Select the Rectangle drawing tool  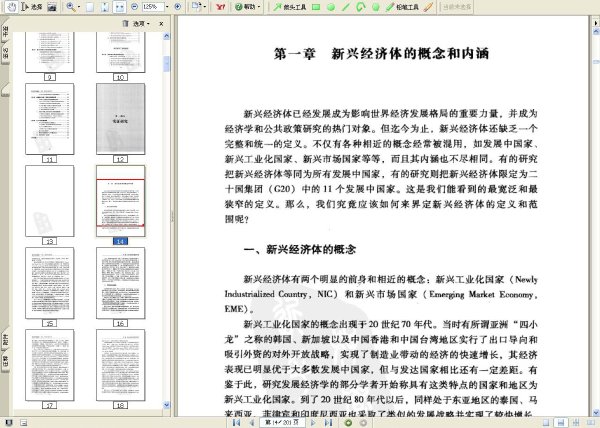click(316, 7)
